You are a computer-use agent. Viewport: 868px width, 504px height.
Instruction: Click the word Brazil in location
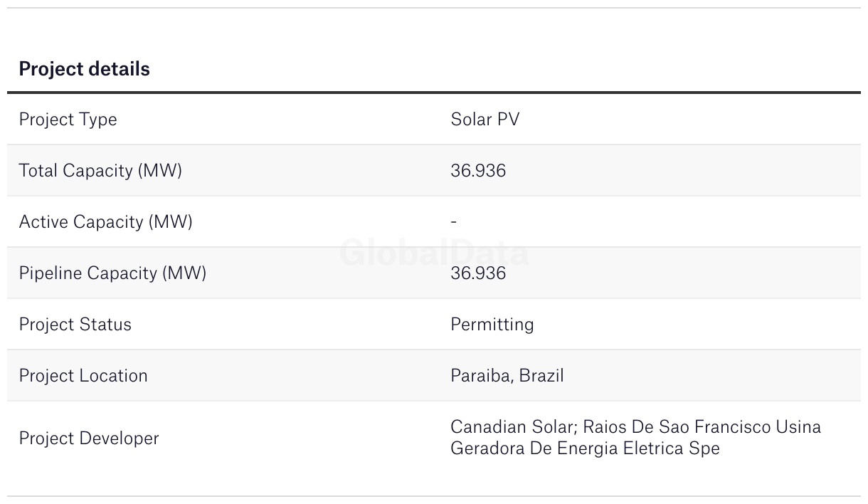tap(541, 376)
